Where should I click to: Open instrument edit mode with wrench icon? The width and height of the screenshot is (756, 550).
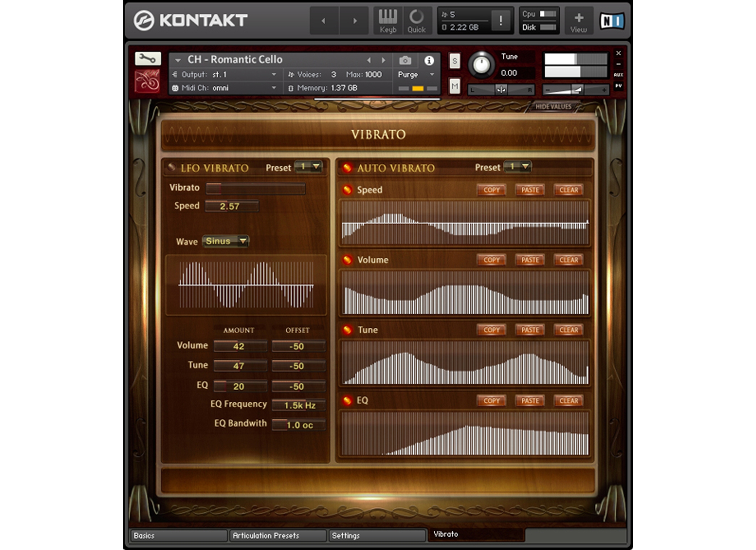(148, 58)
